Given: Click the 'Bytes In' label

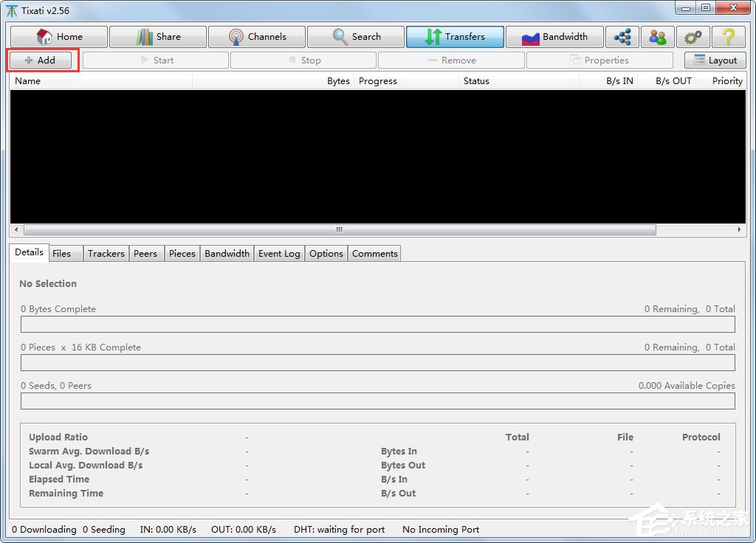Looking at the screenshot, I should tap(399, 451).
